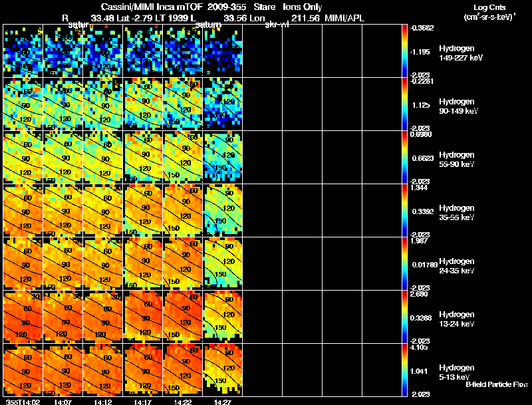
Task: Click the 0.01789 color scale value
Action: click(x=424, y=265)
